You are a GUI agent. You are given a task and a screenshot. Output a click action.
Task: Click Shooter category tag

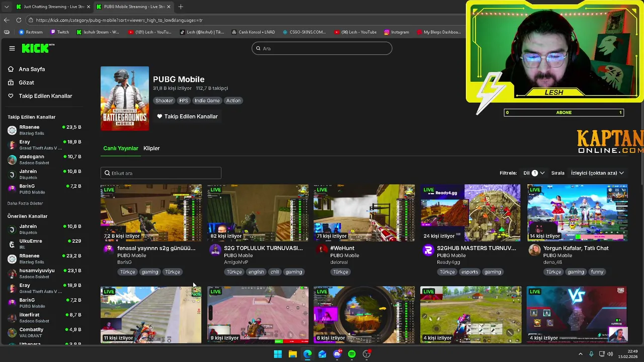click(164, 101)
